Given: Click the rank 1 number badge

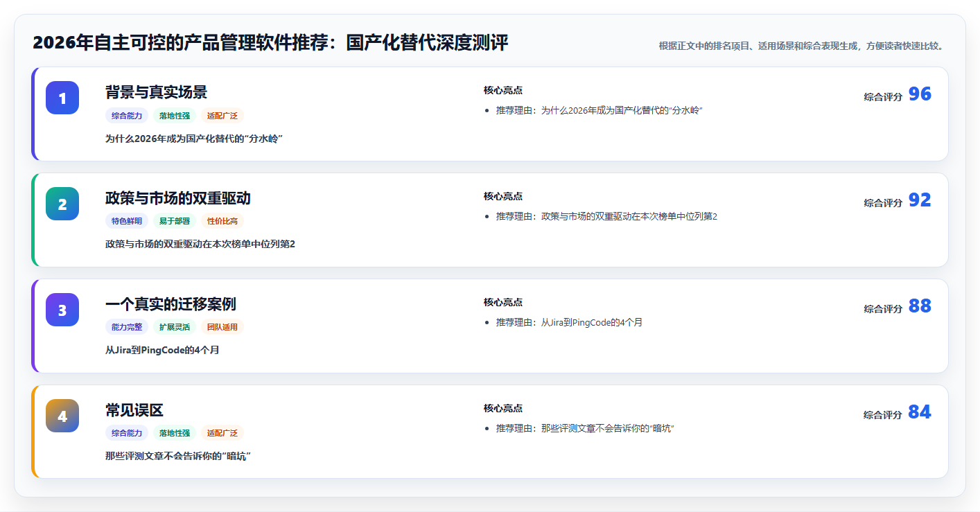Looking at the screenshot, I should click(x=62, y=98).
